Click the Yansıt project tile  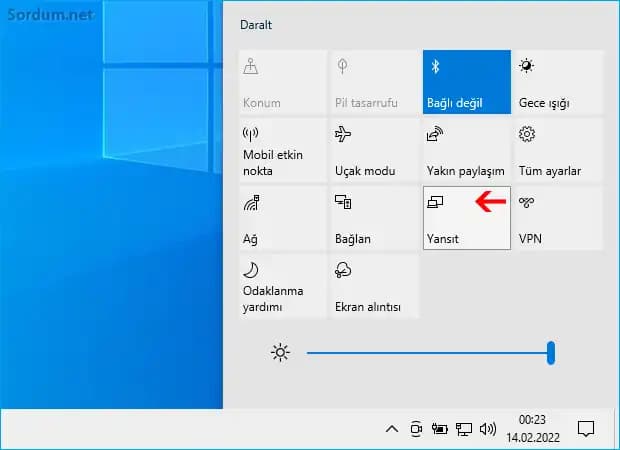(x=467, y=218)
